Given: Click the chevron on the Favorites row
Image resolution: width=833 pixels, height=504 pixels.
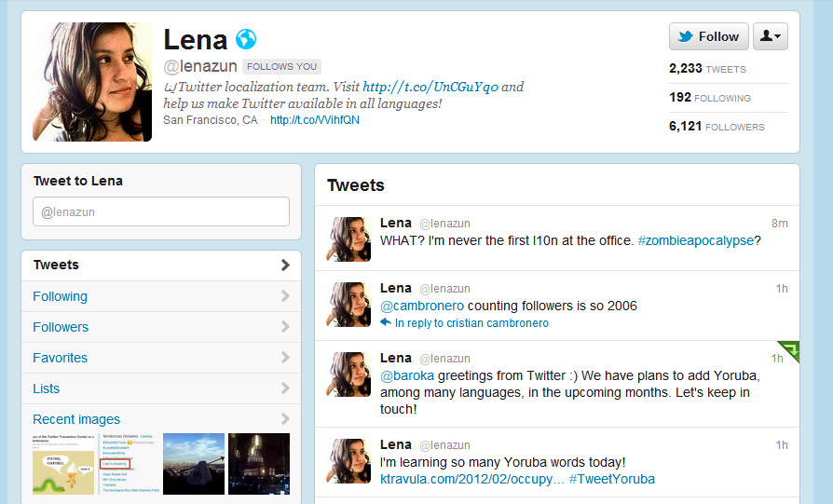Looking at the screenshot, I should pyautogui.click(x=285, y=358).
